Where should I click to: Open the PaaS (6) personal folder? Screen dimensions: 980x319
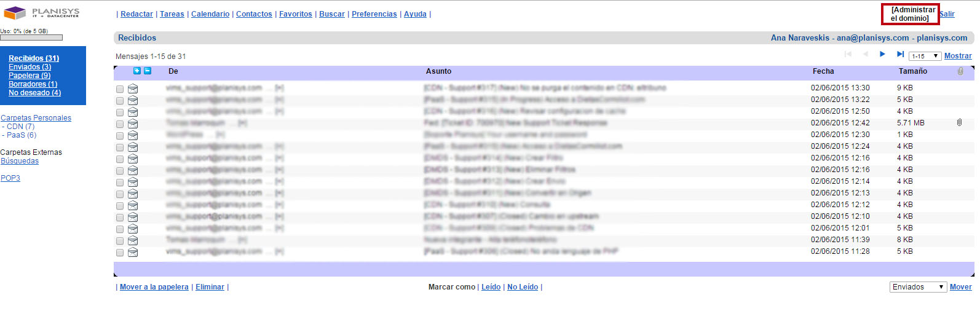22,135
